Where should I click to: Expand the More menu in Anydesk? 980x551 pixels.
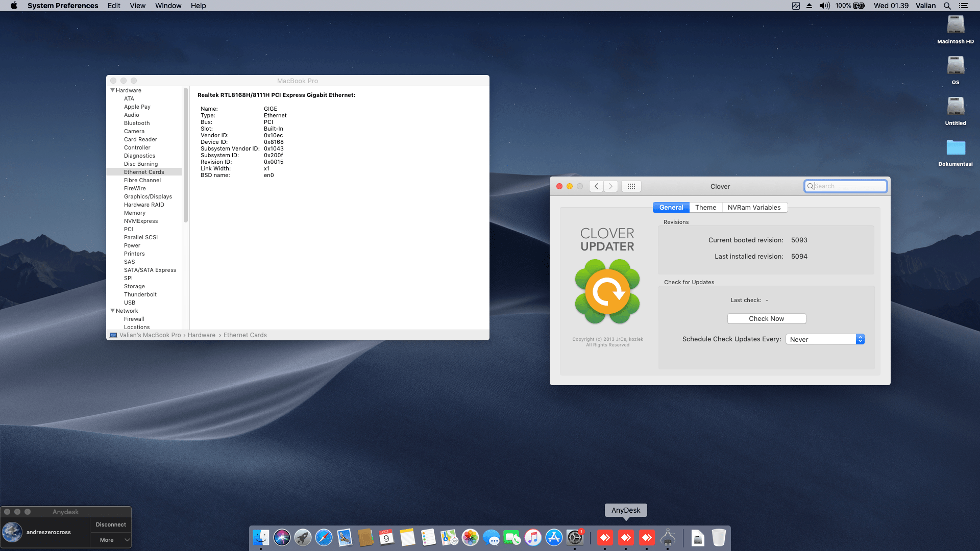(111, 540)
